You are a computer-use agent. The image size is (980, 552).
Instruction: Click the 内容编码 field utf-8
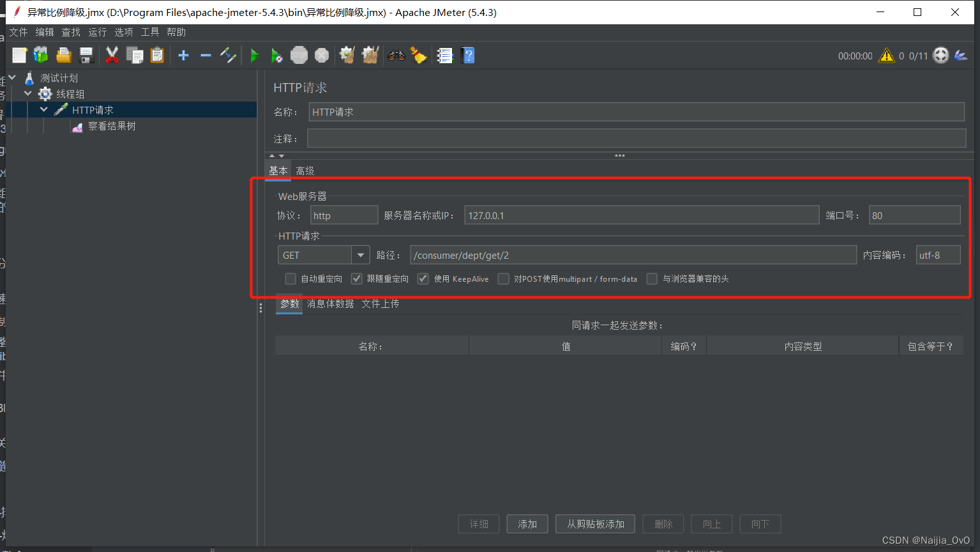(938, 255)
